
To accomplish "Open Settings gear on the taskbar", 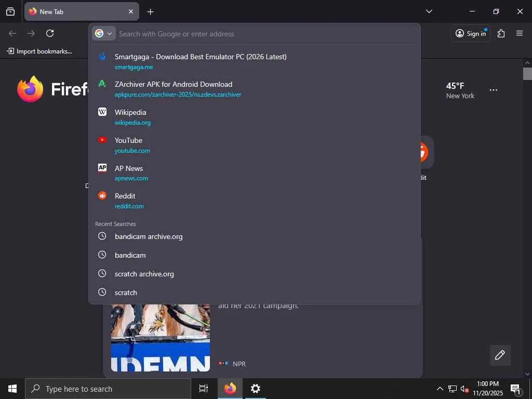I will 255,389.
